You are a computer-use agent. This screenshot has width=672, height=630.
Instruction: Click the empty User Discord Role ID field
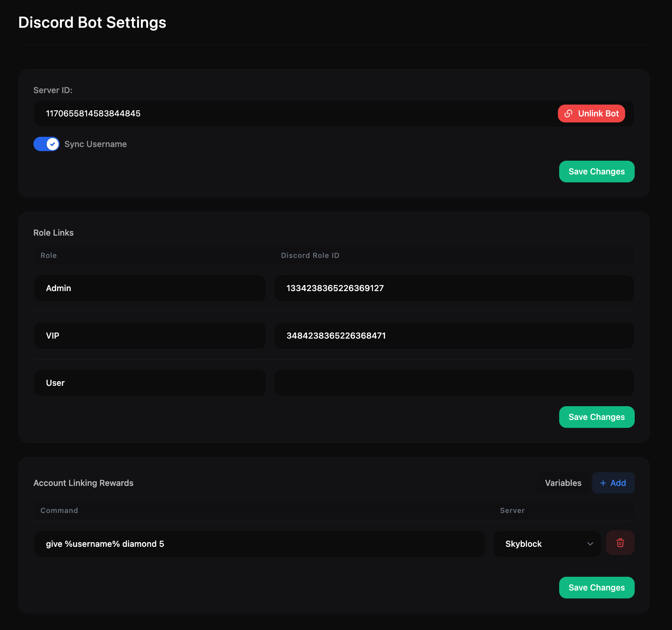pos(454,383)
